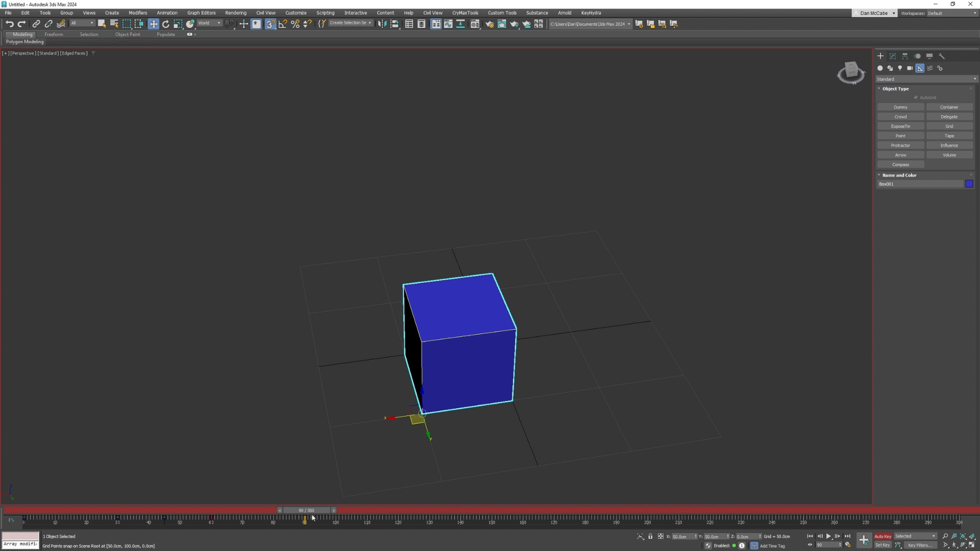Open the Rendering menu
This screenshot has height=551, width=980.
(x=235, y=13)
